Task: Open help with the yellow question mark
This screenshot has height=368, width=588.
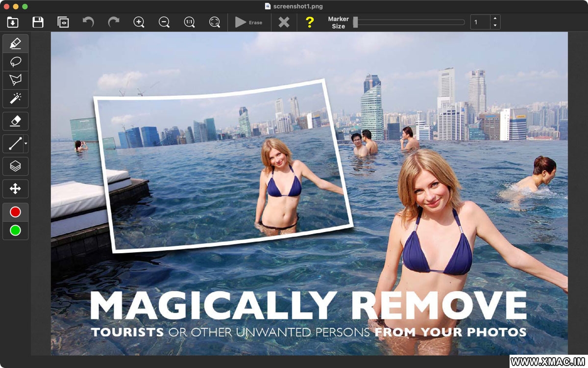Action: (310, 22)
